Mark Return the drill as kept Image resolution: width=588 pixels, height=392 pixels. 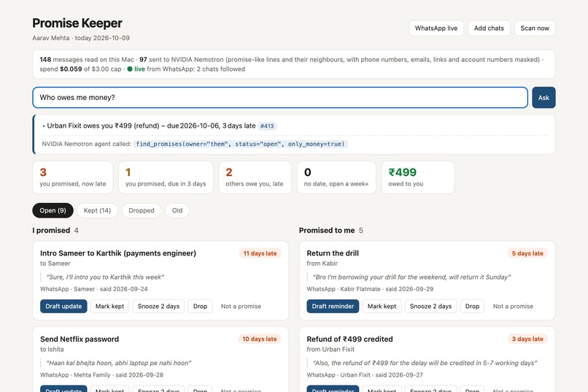point(382,306)
